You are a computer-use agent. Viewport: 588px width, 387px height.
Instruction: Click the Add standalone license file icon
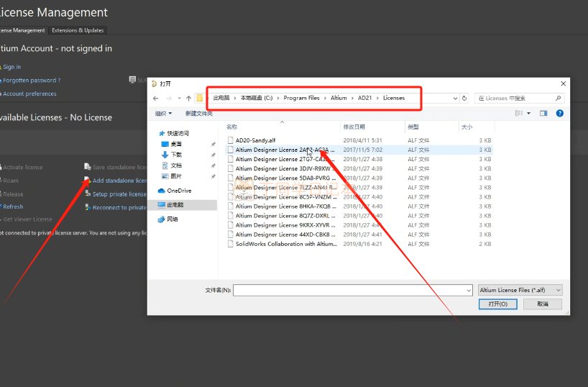click(x=87, y=181)
